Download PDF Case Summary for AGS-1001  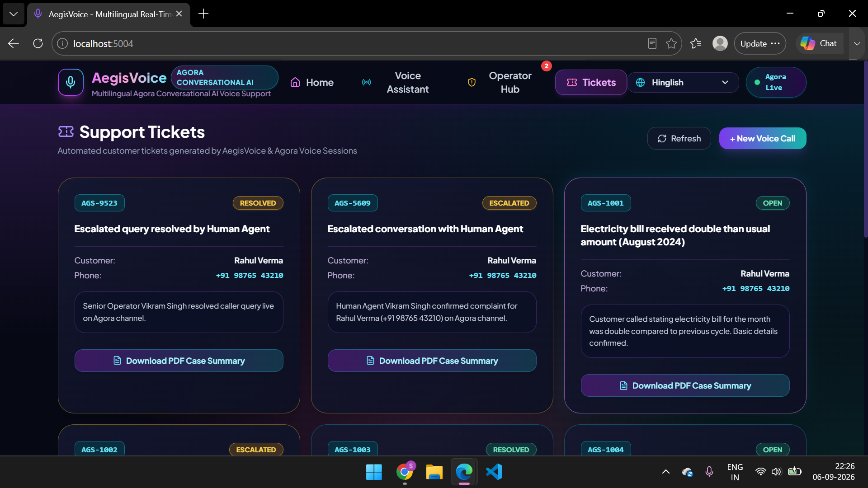685,385
